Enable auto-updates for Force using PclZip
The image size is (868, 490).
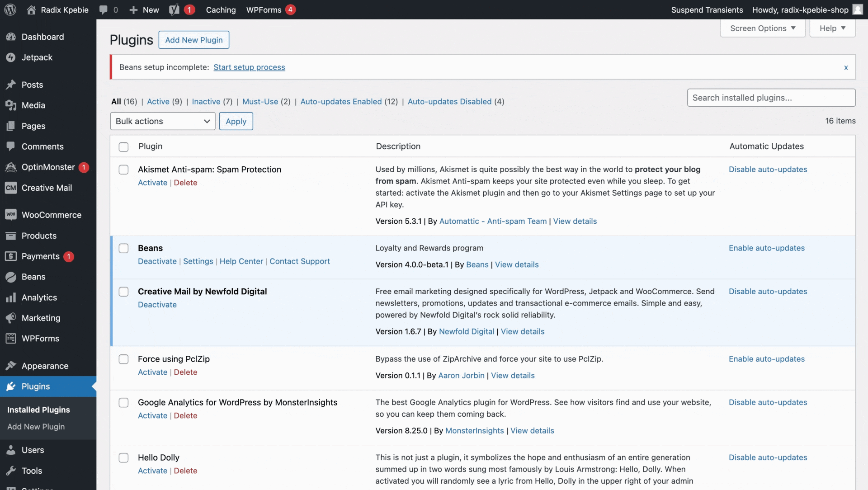(x=767, y=359)
